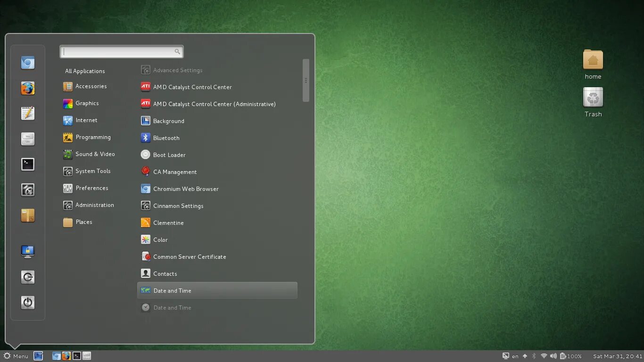Viewport: 644px width, 362px height.
Task: Open the network icon in the system tray
Action: [545, 356]
